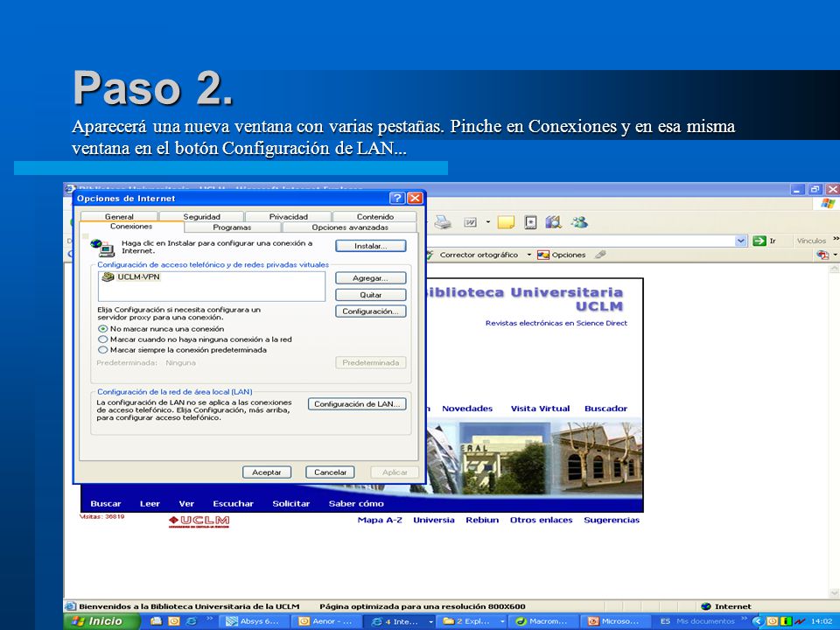This screenshot has height=630, width=840.
Task: Open the Opciones avanzadas tab
Action: click(350, 227)
